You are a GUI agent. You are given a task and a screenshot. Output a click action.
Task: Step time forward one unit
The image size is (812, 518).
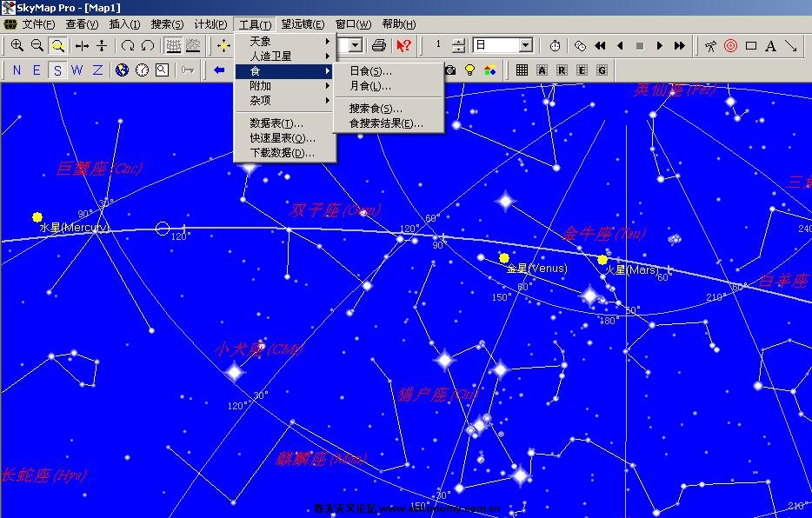pos(659,45)
